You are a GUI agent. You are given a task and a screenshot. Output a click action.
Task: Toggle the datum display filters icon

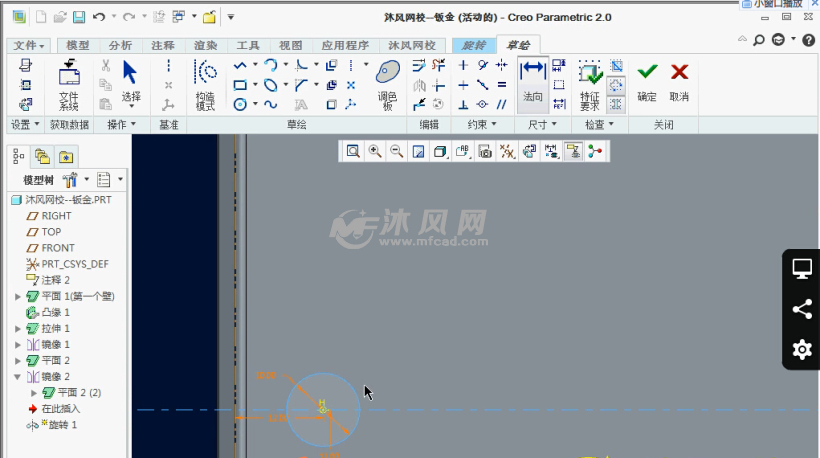507,152
